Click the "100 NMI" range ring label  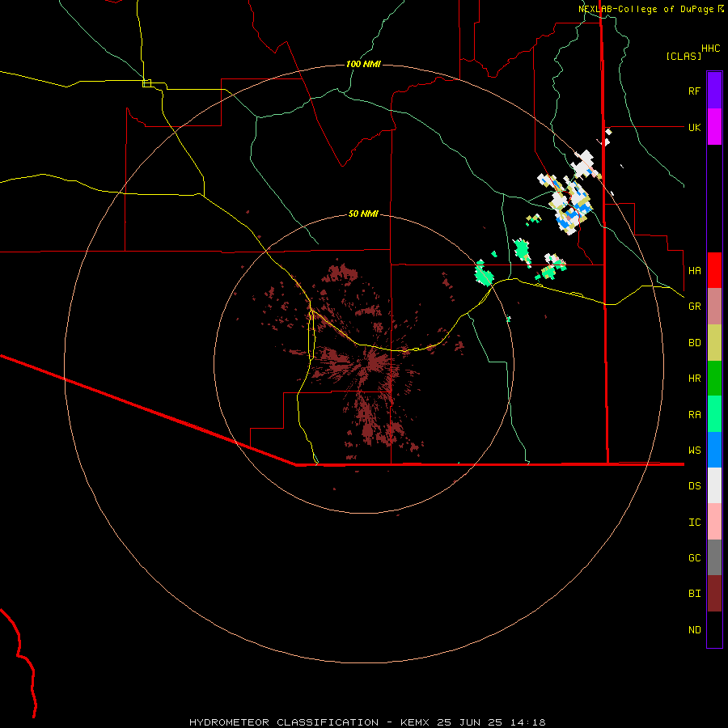coord(363,64)
